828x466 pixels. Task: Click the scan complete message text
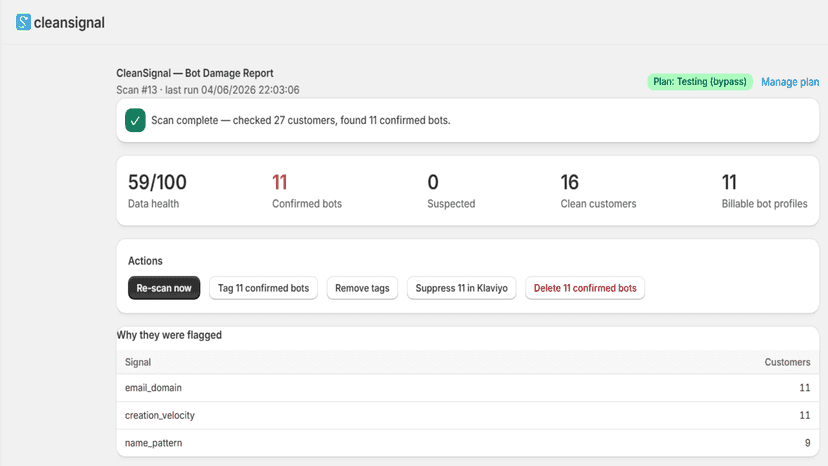(300, 120)
